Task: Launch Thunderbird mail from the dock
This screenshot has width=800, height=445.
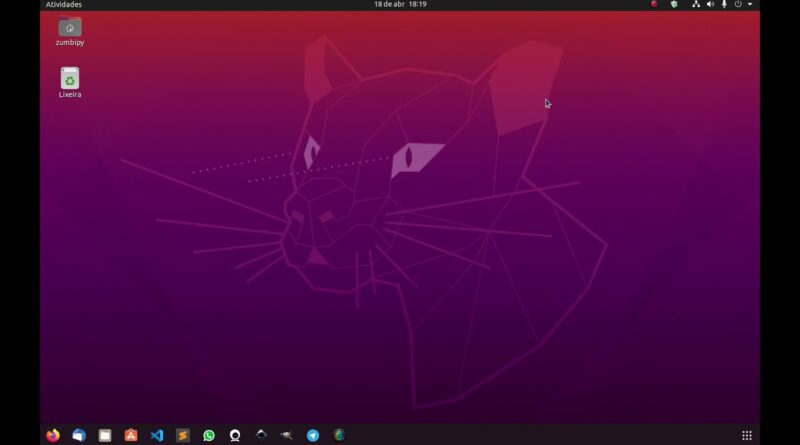Action: pos(79,435)
